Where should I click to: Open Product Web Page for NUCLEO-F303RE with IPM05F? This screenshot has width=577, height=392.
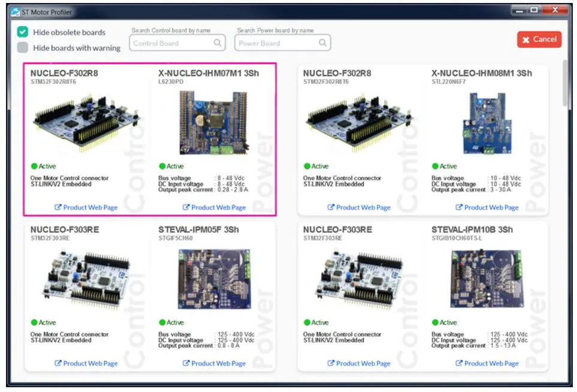[x=86, y=363]
